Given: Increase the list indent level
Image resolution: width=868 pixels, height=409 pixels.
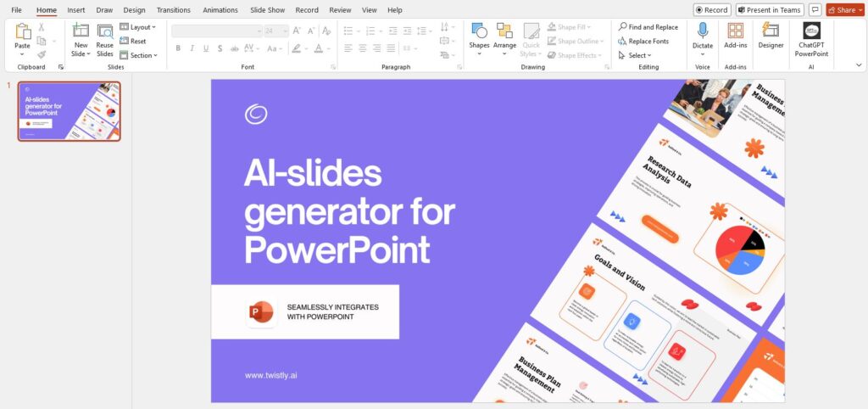Looking at the screenshot, I should click(408, 31).
